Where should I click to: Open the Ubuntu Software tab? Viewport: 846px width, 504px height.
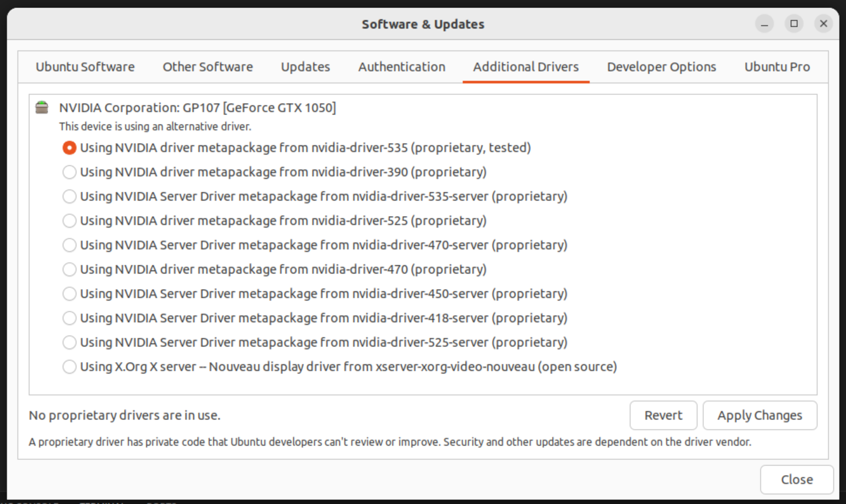[x=85, y=67]
